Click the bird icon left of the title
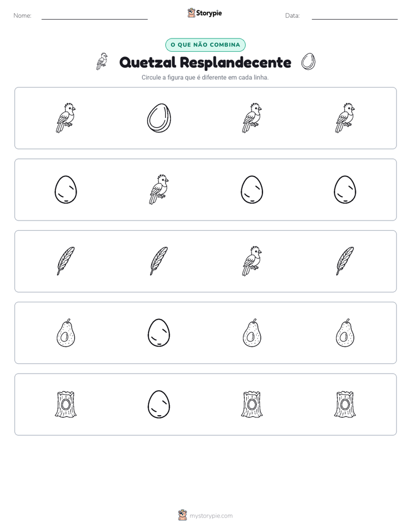 [x=102, y=62]
